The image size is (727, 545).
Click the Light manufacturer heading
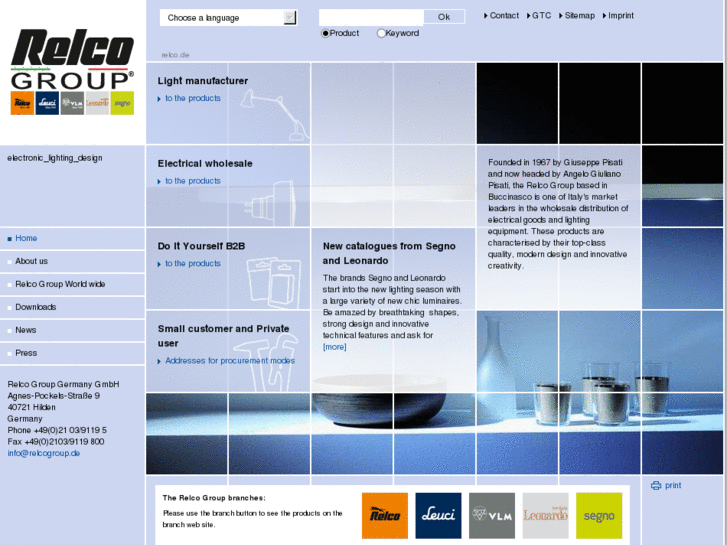[203, 81]
